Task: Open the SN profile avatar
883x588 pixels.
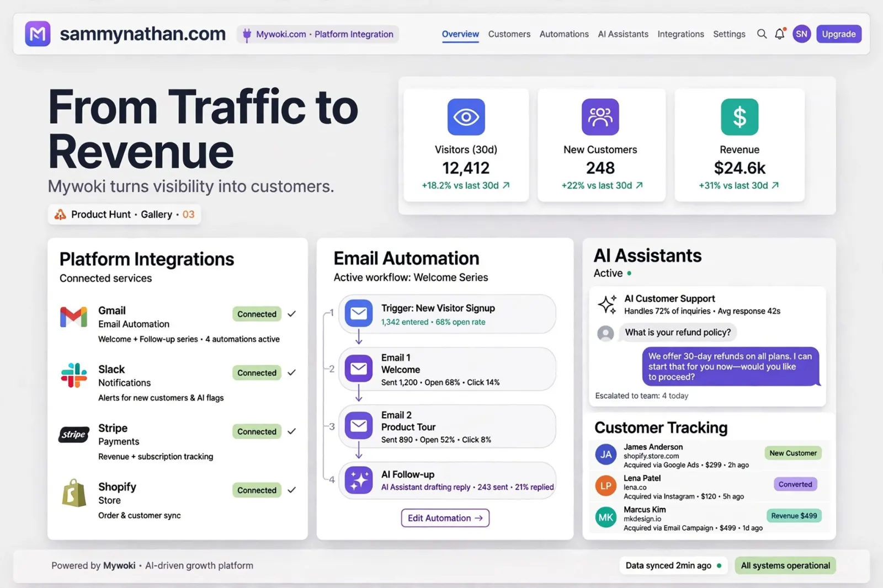Action: point(801,34)
